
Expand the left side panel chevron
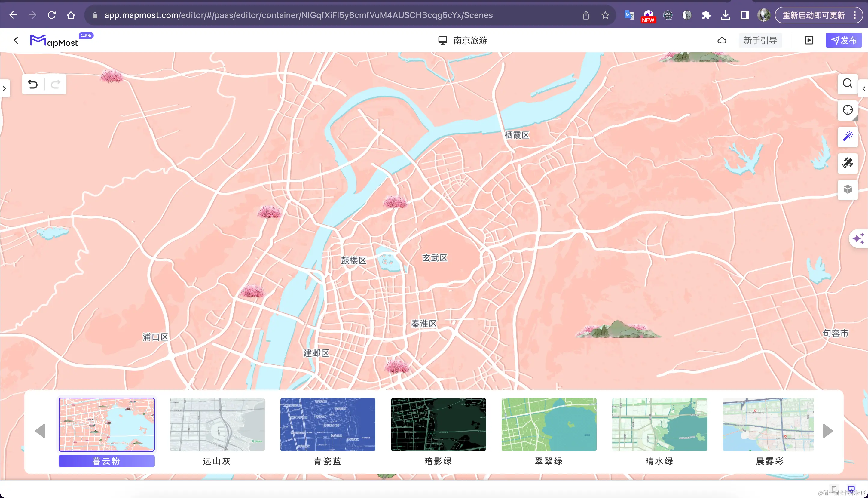[5, 89]
